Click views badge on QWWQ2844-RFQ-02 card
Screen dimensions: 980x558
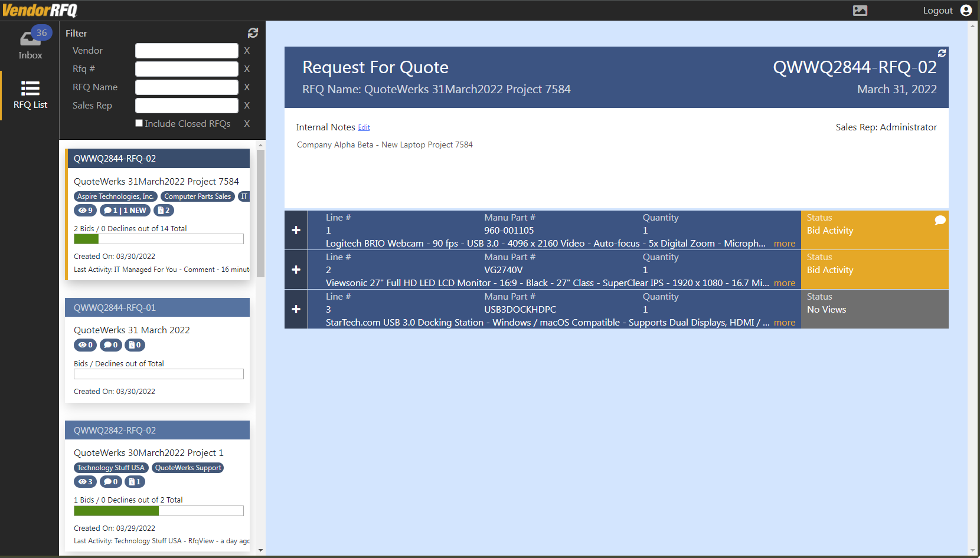click(85, 211)
